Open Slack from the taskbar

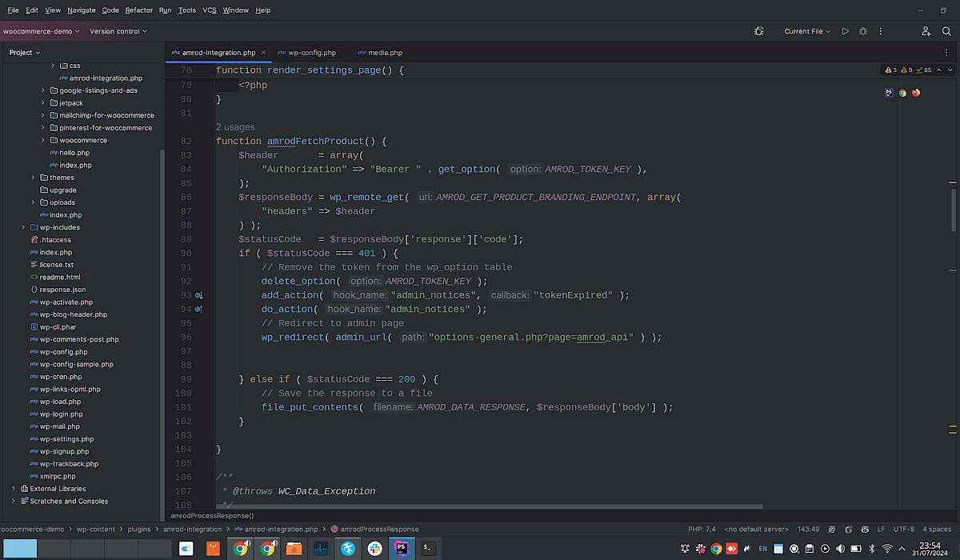[374, 548]
